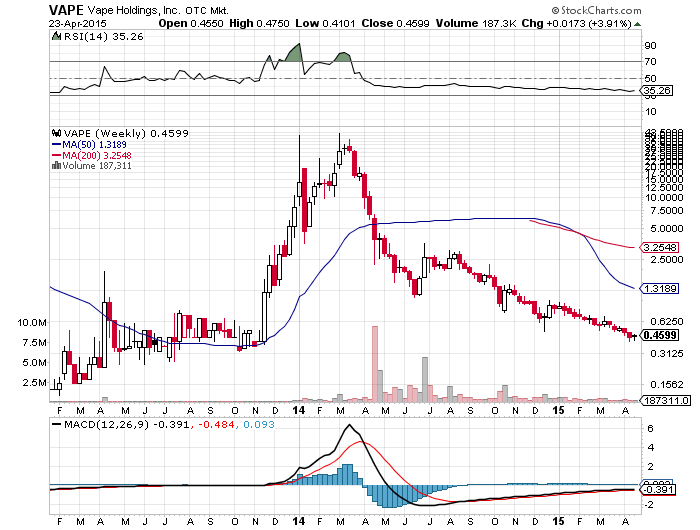Screen dimensions: 700x530
Task: Click the MA(50) 1.3189 legend text
Action: [x=95, y=145]
